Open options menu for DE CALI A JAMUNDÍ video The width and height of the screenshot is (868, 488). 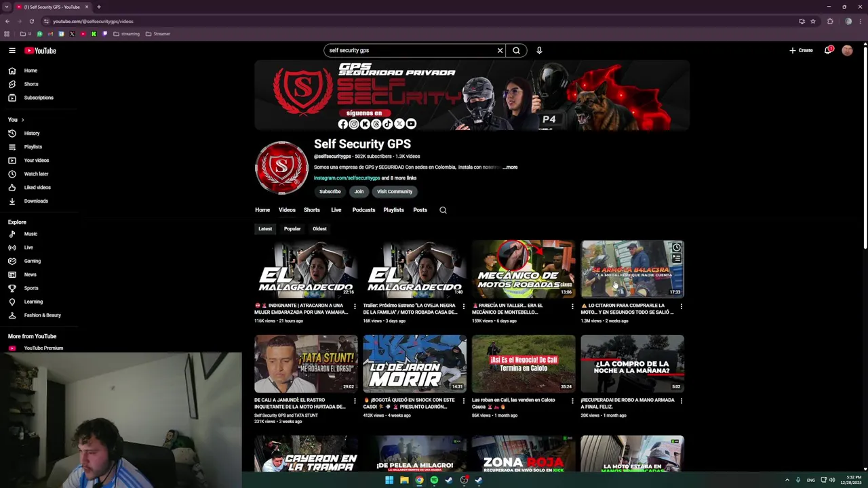pyautogui.click(x=355, y=401)
